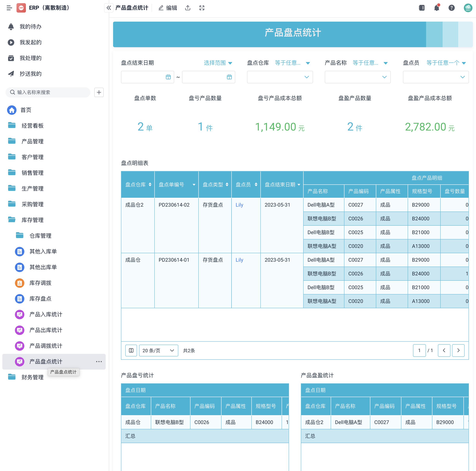The image size is (476, 471).
Task: Enter fullscreen mode via the expand icon
Action: tap(202, 8)
